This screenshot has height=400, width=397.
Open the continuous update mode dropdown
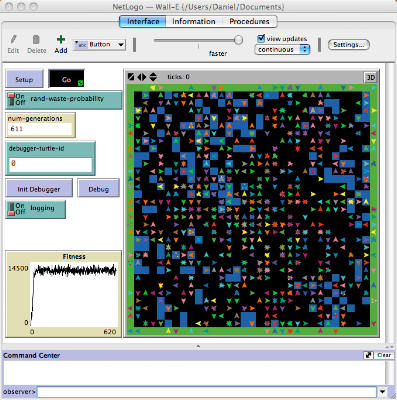(x=282, y=50)
